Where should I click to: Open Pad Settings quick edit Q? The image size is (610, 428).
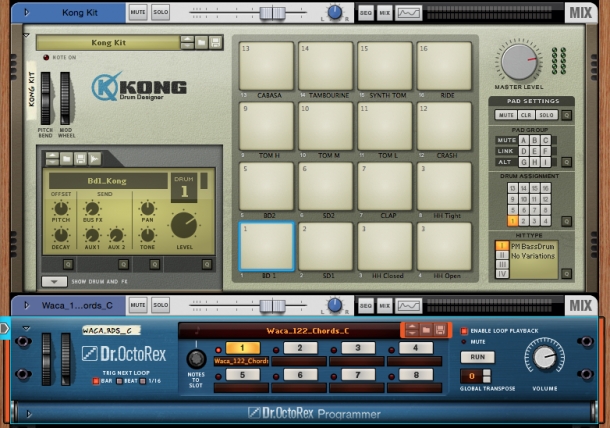(566, 115)
